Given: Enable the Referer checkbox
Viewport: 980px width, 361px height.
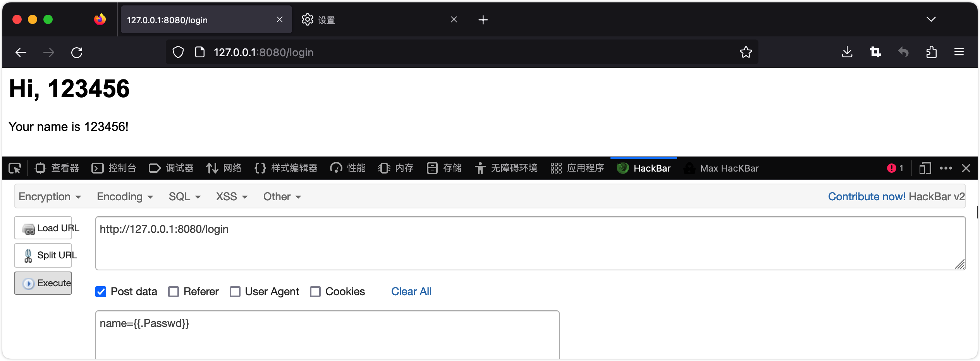Looking at the screenshot, I should point(174,292).
